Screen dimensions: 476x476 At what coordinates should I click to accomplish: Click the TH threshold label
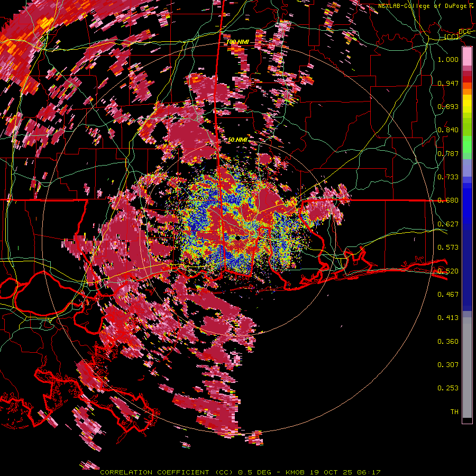[454, 411]
